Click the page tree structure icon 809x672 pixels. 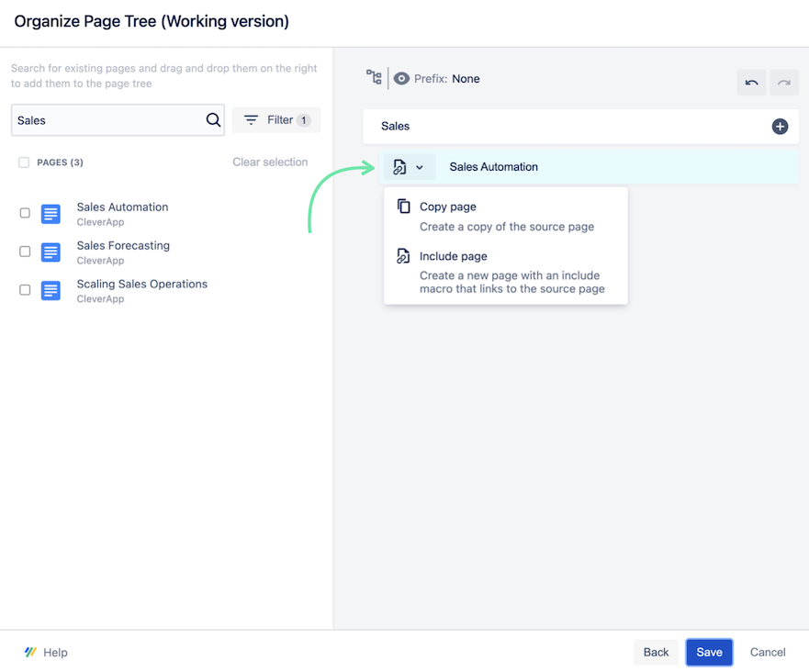pyautogui.click(x=373, y=78)
